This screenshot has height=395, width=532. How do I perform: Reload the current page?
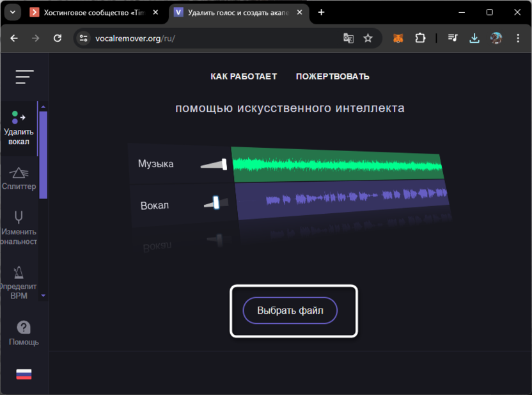[x=58, y=38]
